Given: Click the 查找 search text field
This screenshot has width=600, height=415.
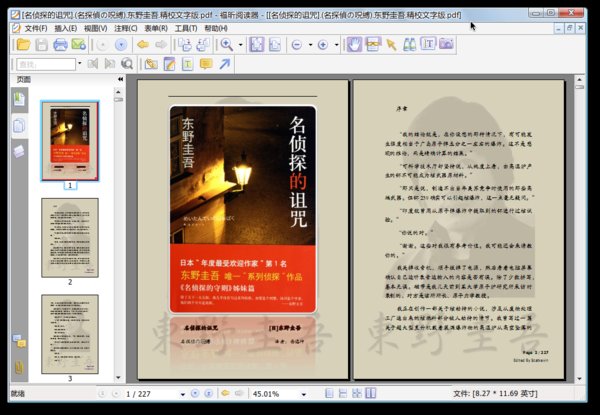Looking at the screenshot, I should coord(40,64).
